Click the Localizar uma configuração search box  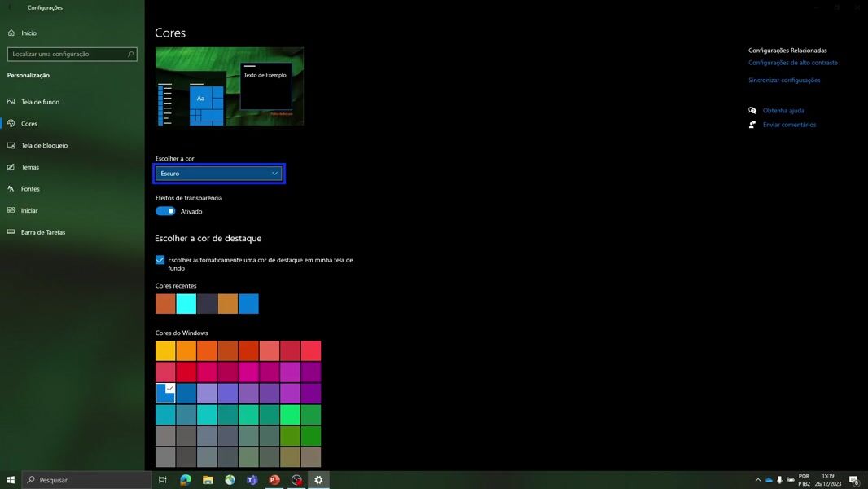pos(72,54)
